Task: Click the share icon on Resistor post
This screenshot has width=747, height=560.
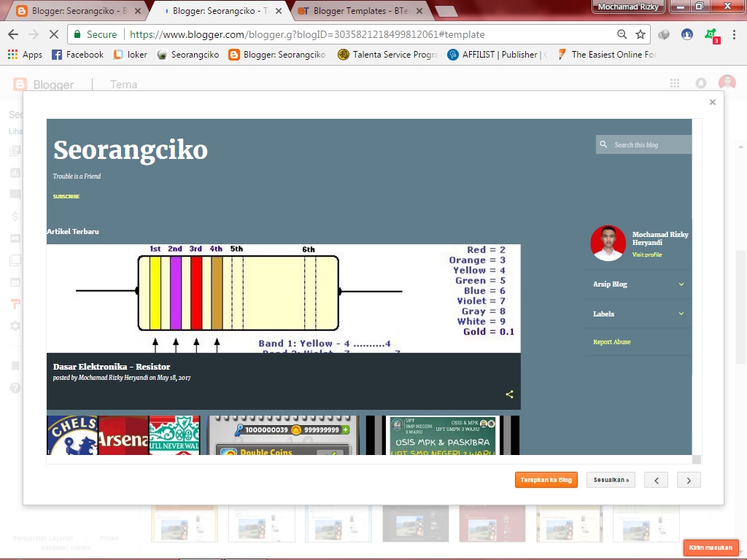Action: tap(509, 394)
